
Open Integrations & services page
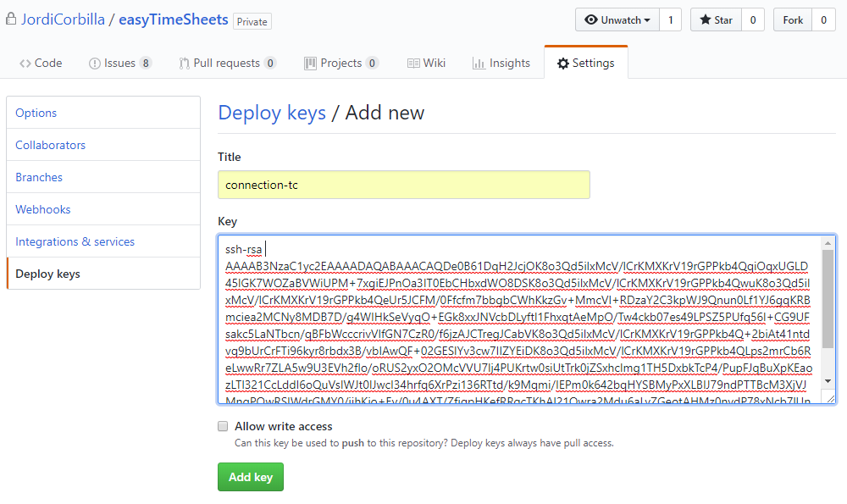103,241
